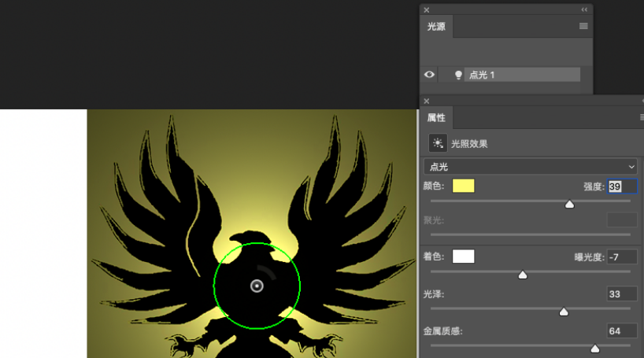The height and width of the screenshot is (358, 644).
Task: Click the 曝光度 value field
Action: tap(622, 257)
